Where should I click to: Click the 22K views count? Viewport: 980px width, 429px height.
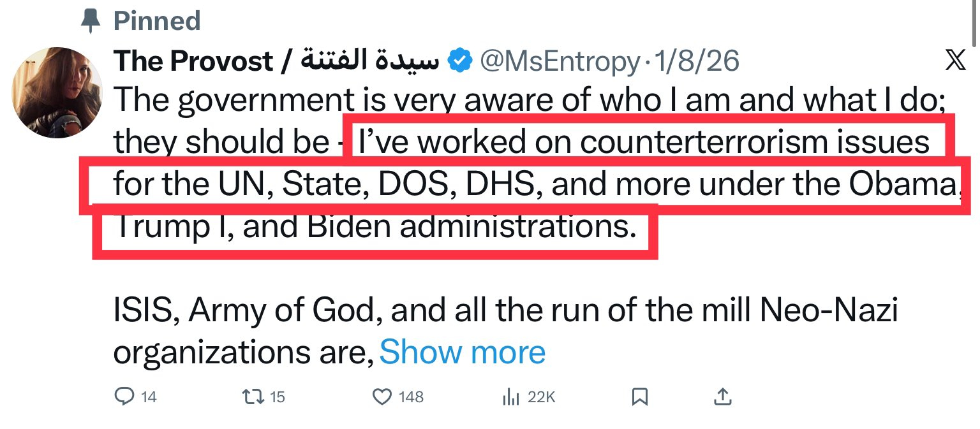[x=542, y=397]
